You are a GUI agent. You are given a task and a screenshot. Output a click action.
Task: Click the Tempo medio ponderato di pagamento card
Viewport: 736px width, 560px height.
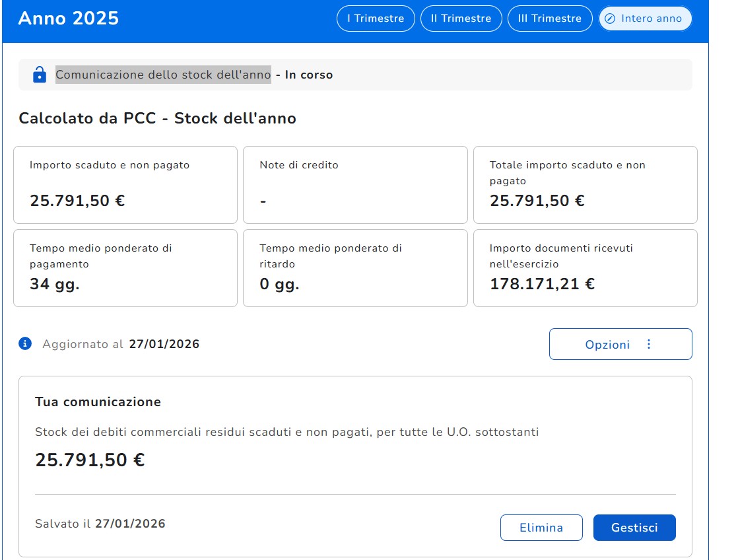(125, 268)
